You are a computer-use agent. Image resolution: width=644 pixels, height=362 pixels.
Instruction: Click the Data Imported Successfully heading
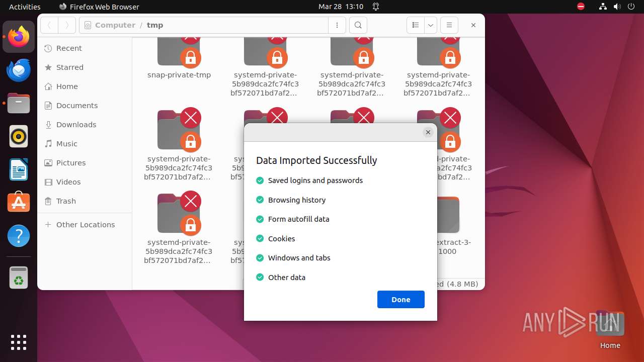click(316, 160)
